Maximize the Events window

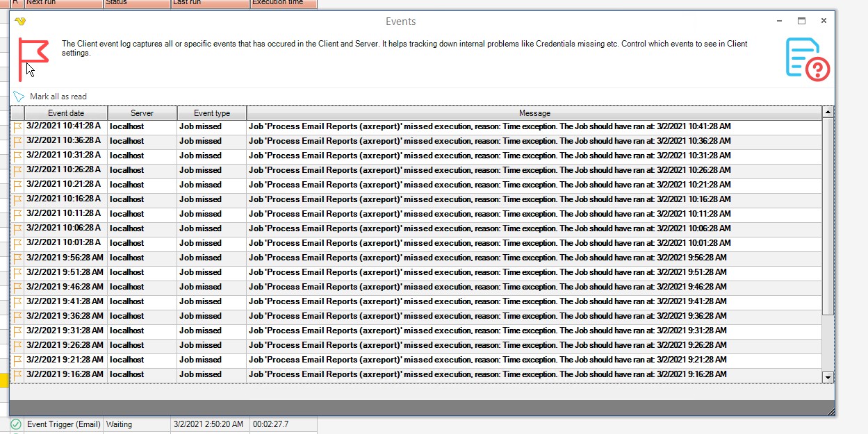click(x=801, y=22)
